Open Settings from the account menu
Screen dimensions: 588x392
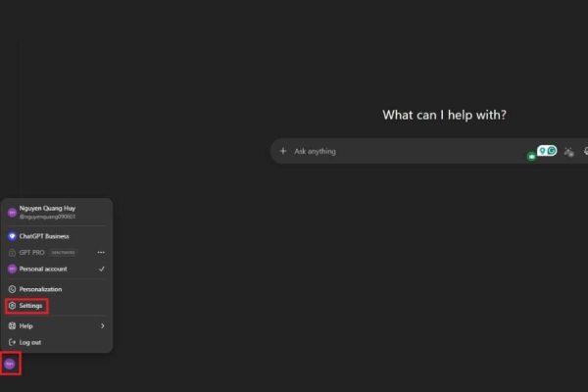pos(30,306)
